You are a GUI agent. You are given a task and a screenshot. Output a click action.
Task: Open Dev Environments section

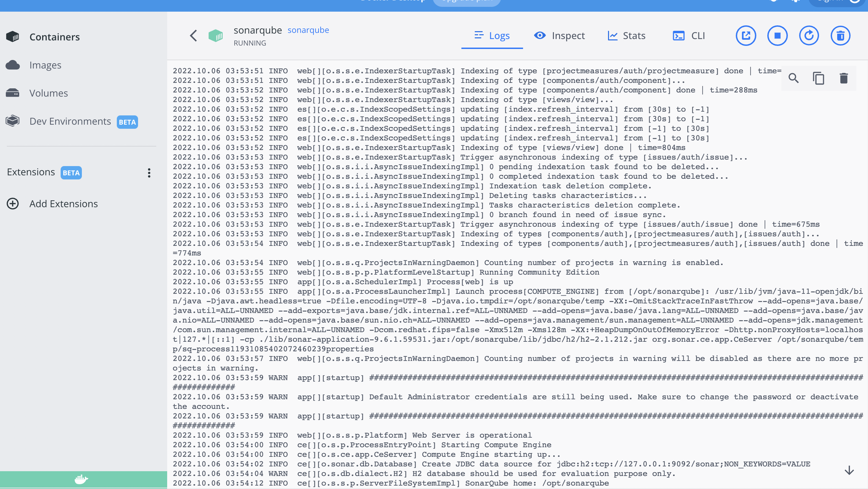coord(70,121)
